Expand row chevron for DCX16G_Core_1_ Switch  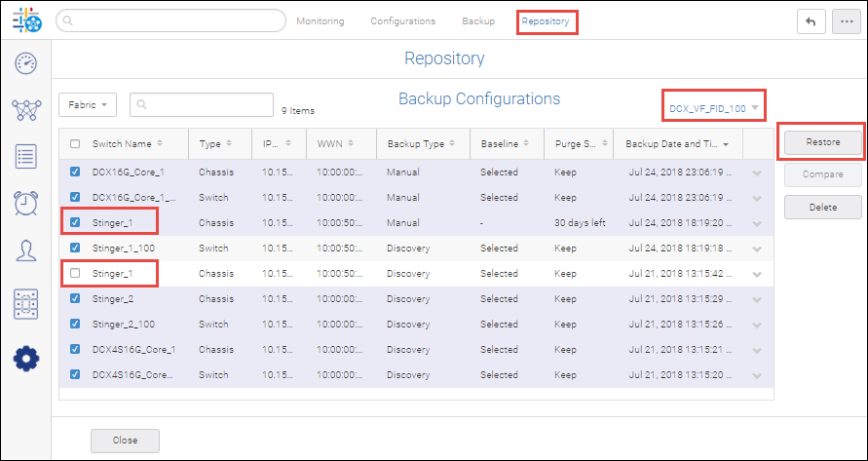pyautogui.click(x=757, y=199)
